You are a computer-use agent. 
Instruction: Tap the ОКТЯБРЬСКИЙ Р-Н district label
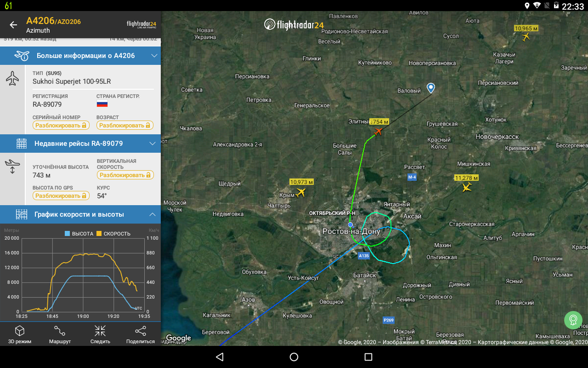332,213
